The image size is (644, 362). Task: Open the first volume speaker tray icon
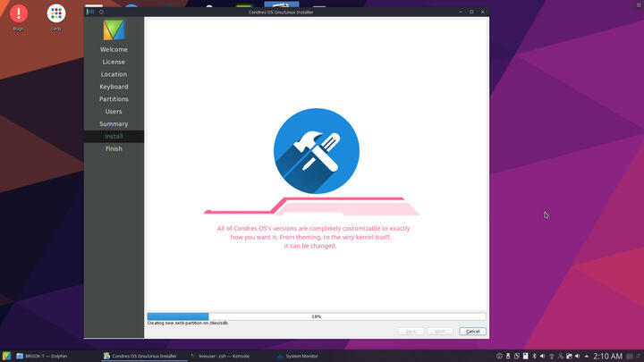coord(543,356)
